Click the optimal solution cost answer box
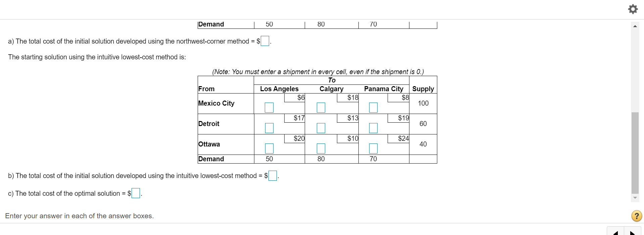The image size is (644, 235). click(135, 193)
